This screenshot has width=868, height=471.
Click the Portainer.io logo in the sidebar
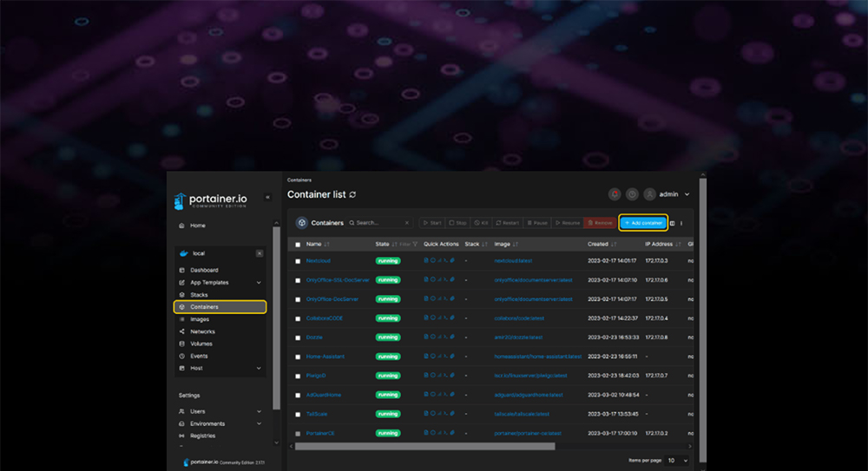[210, 200]
